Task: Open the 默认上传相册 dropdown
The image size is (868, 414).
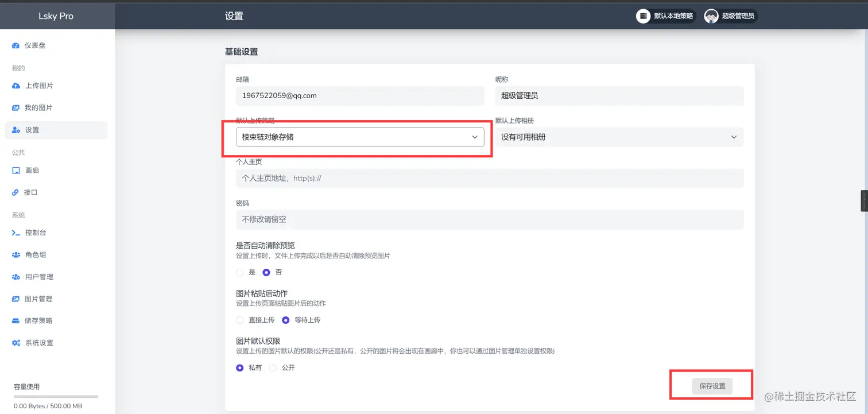Action: click(619, 137)
